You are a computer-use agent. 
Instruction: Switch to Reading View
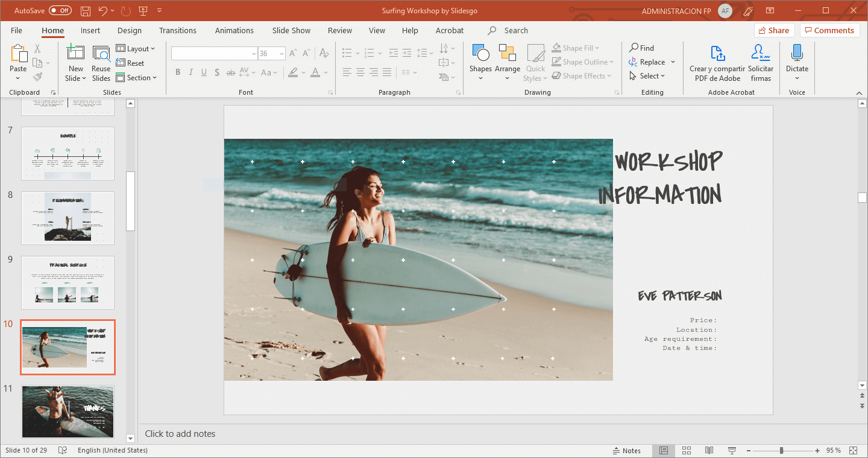[709, 451]
